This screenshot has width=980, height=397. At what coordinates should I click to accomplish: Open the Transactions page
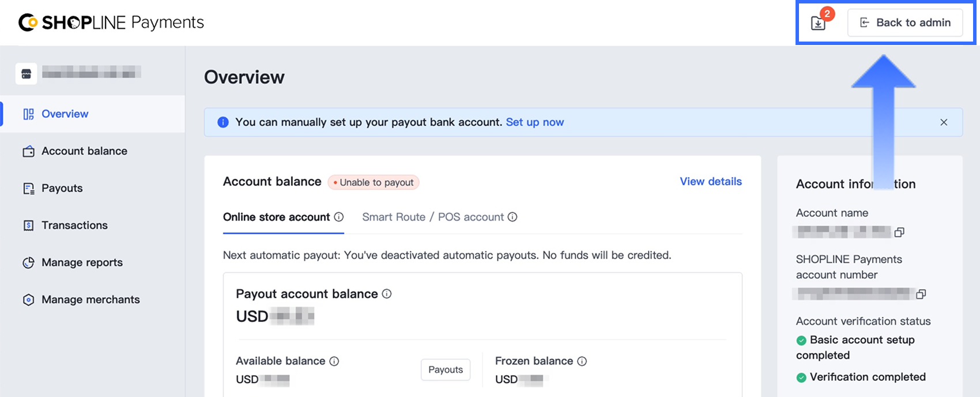tap(74, 226)
